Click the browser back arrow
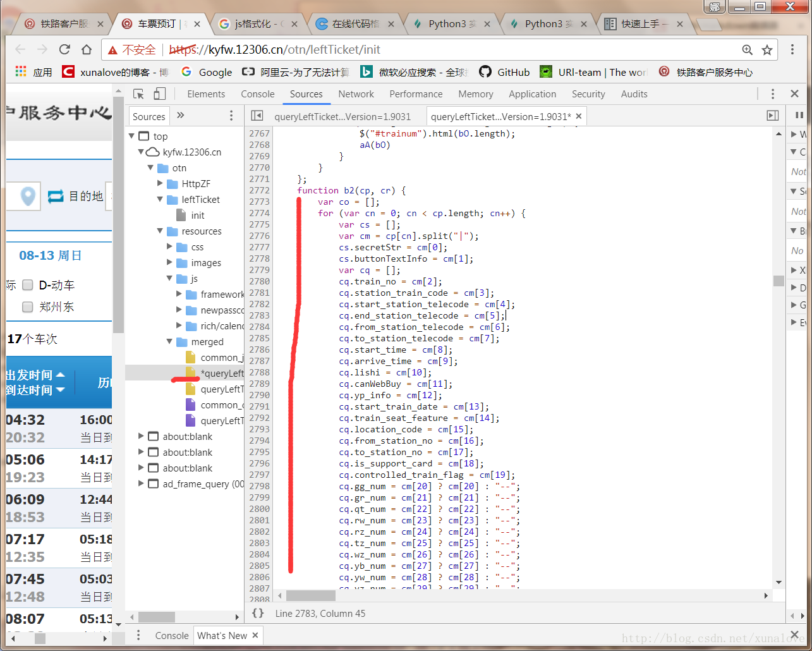812x651 pixels. point(20,49)
